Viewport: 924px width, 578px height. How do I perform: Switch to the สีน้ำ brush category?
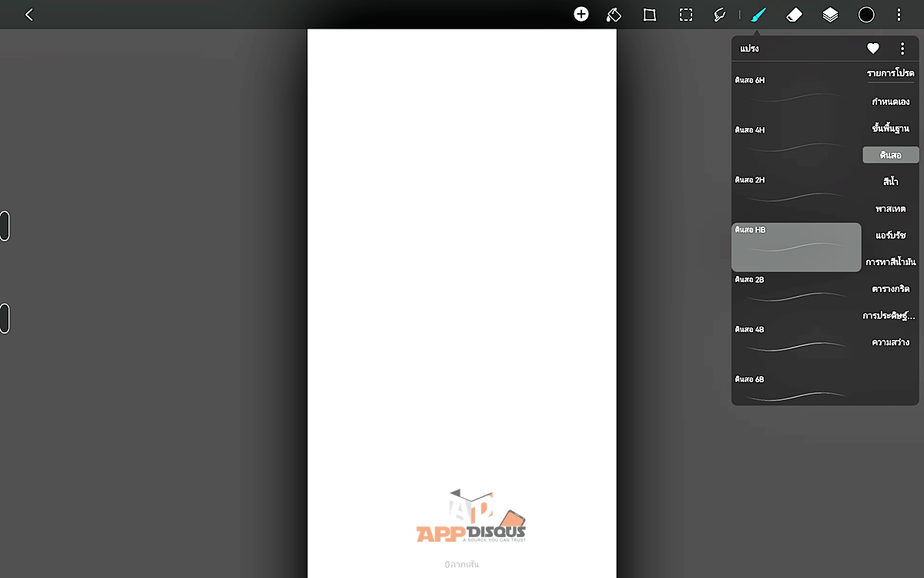890,182
